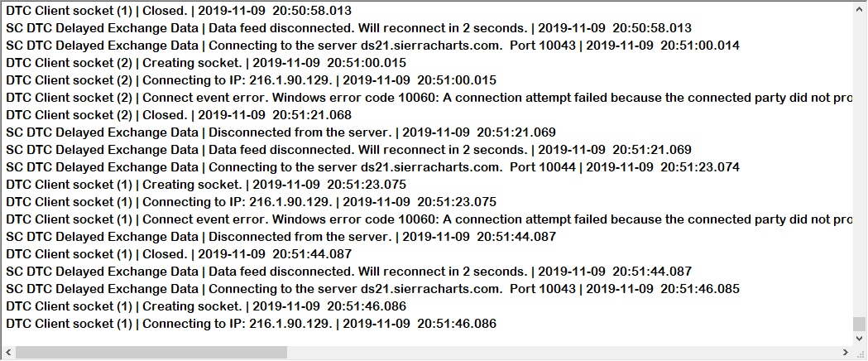Select Disconnected from the server at 20:51:21.069
This screenshot has width=868, height=361.
click(281, 132)
